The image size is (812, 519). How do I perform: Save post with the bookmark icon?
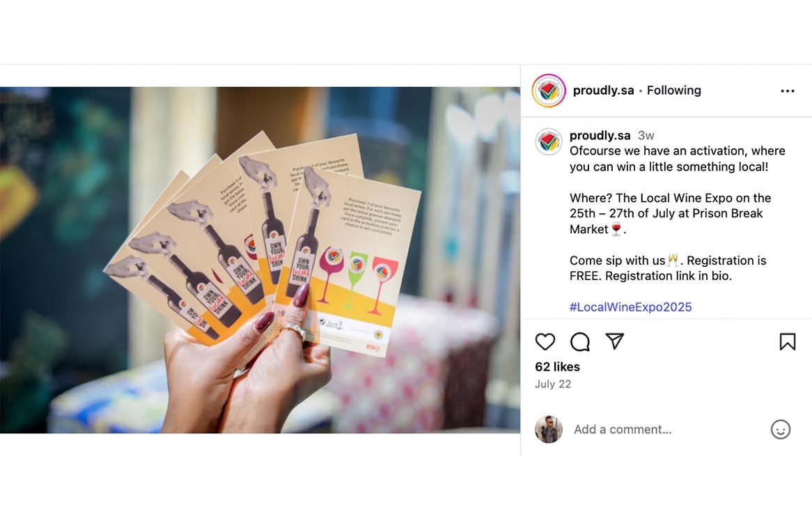(787, 342)
